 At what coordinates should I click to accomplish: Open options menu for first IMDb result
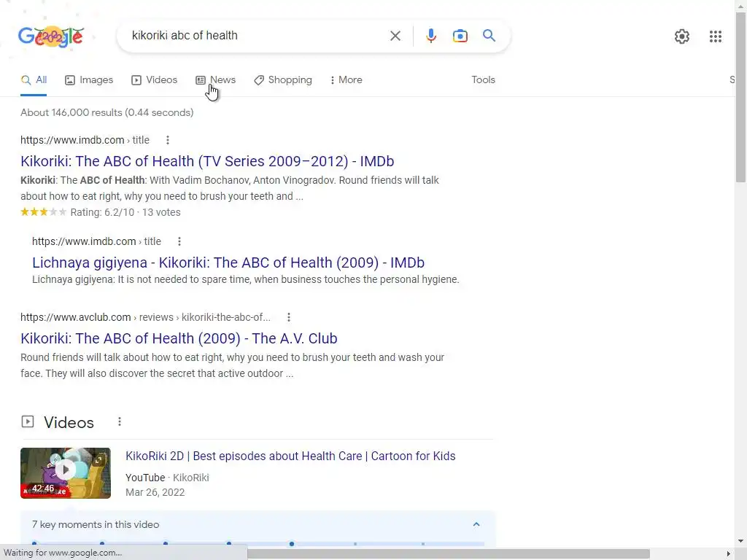(x=167, y=140)
